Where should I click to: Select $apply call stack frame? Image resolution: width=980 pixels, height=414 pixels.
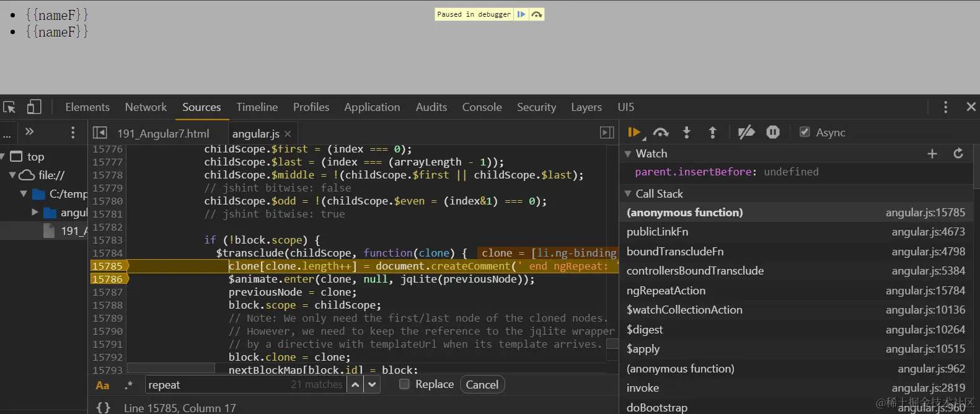pos(796,349)
